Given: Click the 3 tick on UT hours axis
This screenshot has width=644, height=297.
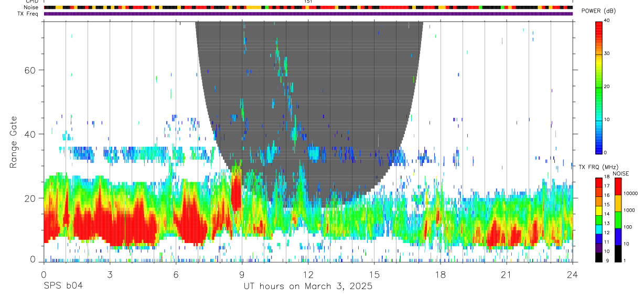Looking at the screenshot, I should pos(110,274).
